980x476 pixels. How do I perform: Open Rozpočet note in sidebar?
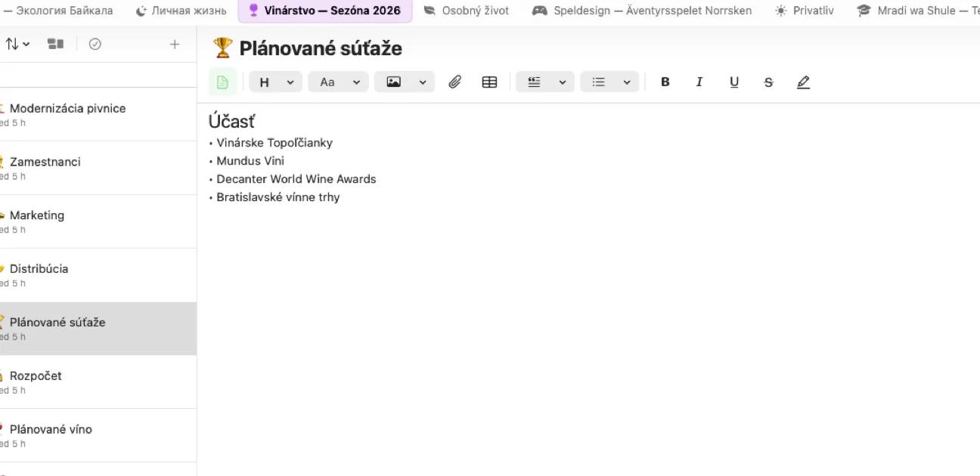coord(98,382)
